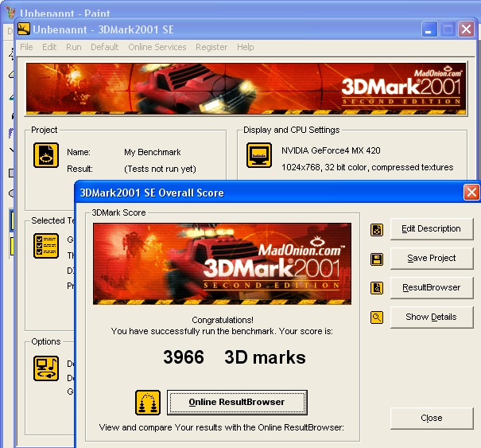
Task: Close the Overall Score dialog via X
Action: click(471, 193)
